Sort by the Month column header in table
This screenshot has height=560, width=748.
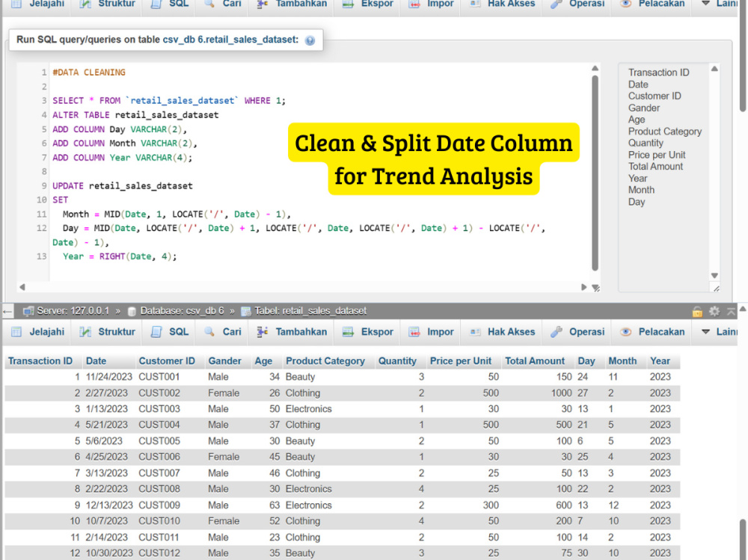tap(622, 361)
